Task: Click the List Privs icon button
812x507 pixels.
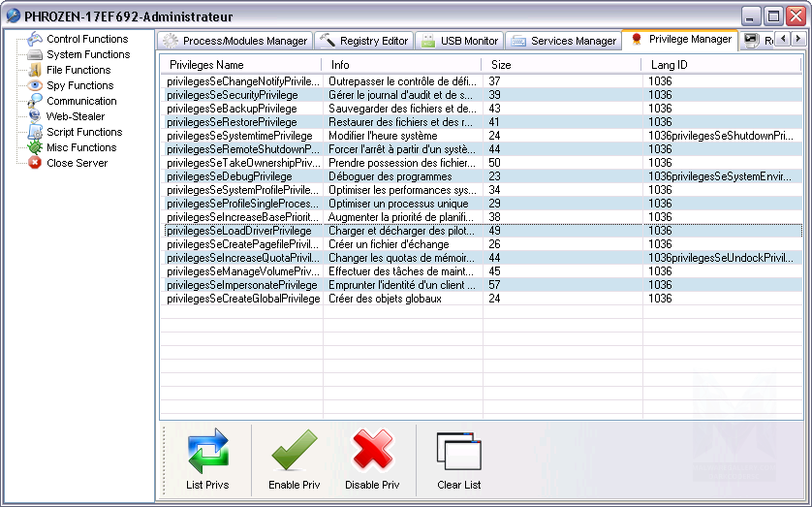Action: tap(207, 452)
